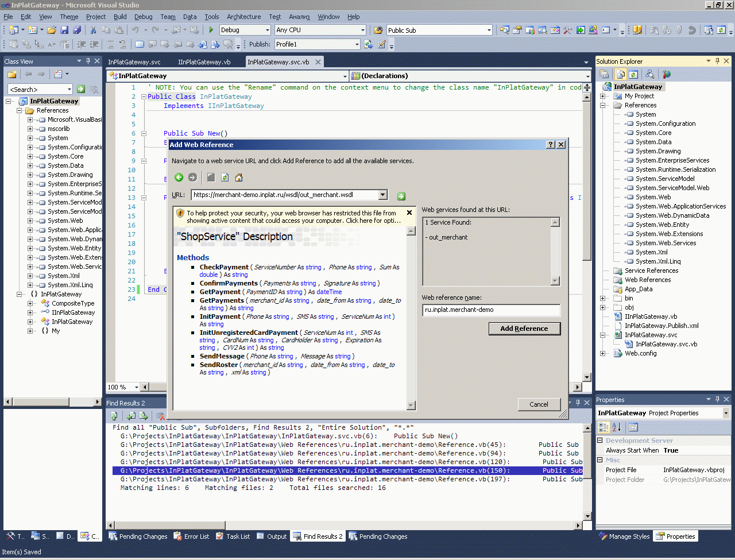Viewport: 735px width, 560px height.
Task: Click the Web reference name text field
Action: click(x=491, y=310)
